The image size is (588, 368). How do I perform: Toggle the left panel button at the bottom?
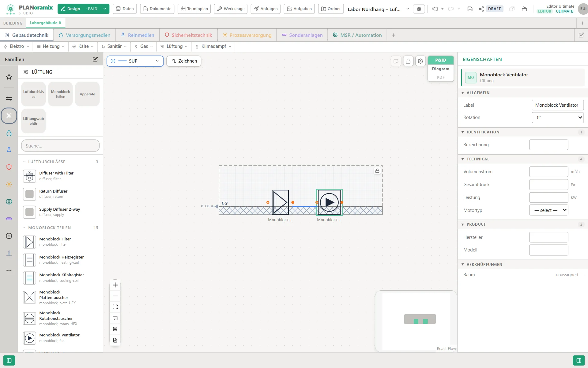pos(9,360)
